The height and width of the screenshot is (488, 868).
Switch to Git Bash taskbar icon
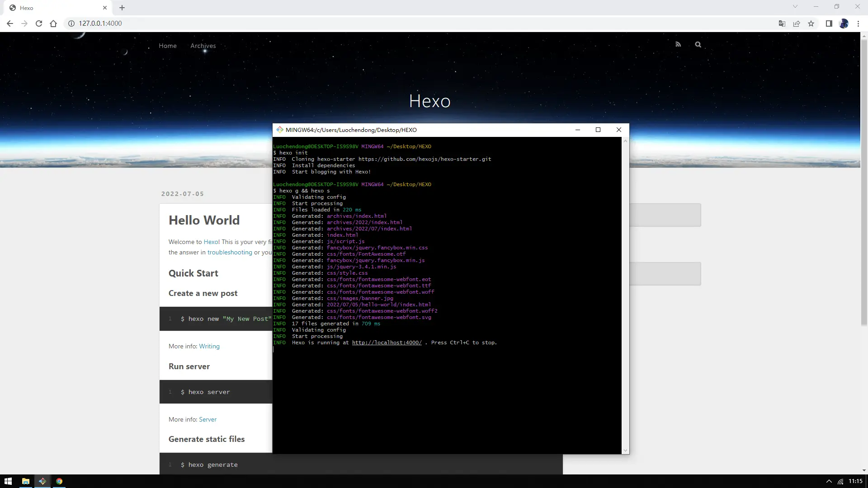tap(42, 481)
